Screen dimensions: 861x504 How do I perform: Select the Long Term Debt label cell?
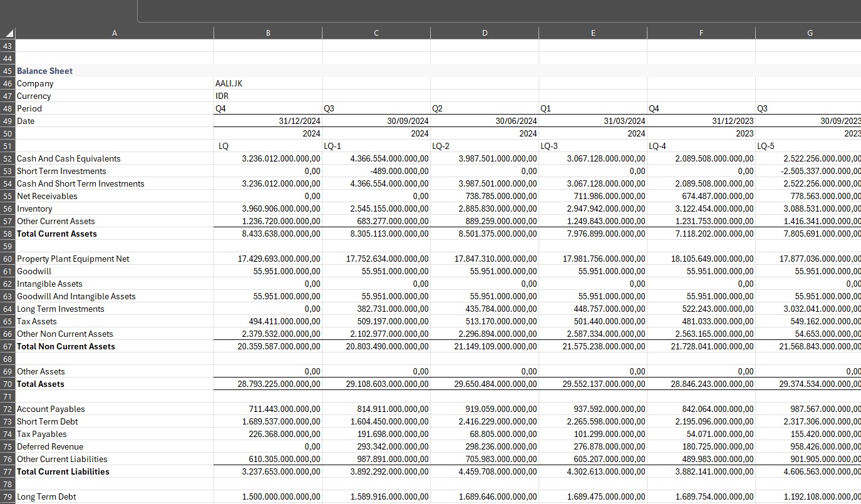click(x=46, y=496)
